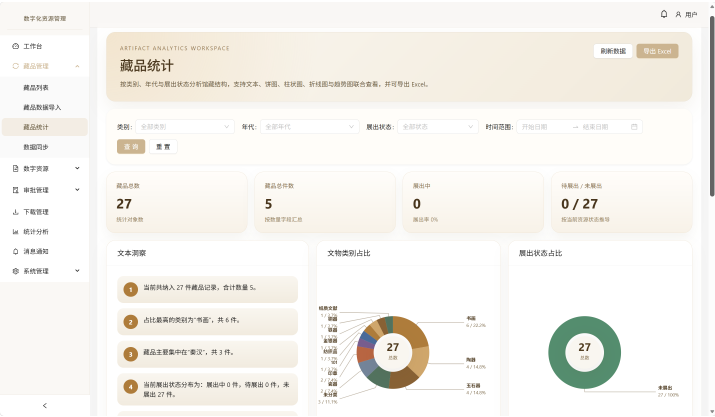This screenshot has height=417, width=715.
Task: Click the page vertical scrollbar thumb
Action: (712, 106)
